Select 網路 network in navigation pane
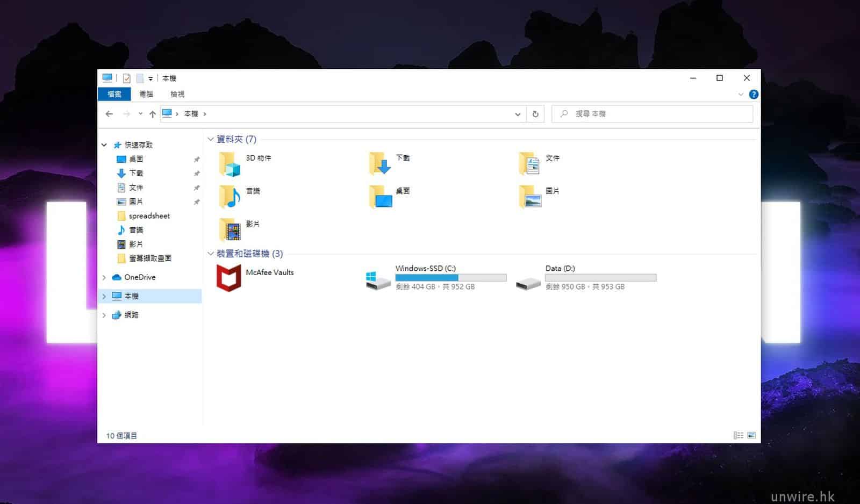This screenshot has height=504, width=860. point(131,315)
